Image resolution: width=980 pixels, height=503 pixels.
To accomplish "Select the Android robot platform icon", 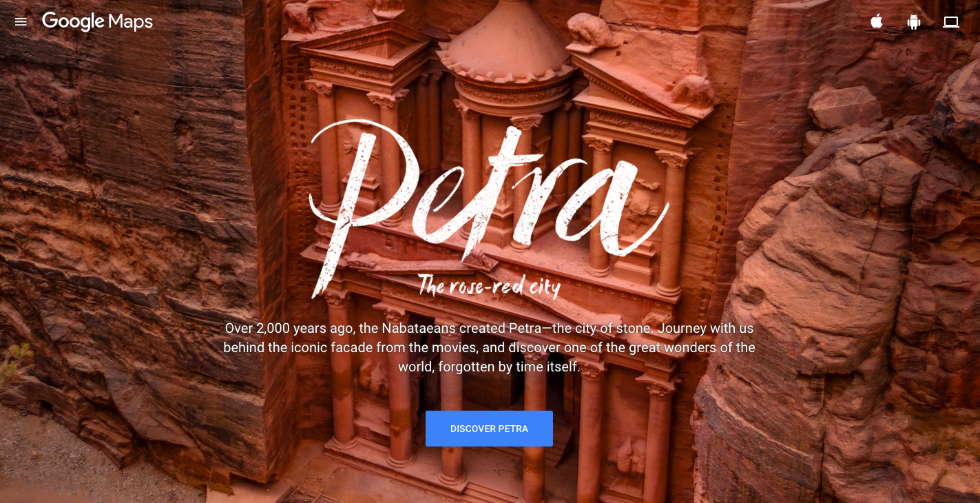I will pyautogui.click(x=914, y=22).
